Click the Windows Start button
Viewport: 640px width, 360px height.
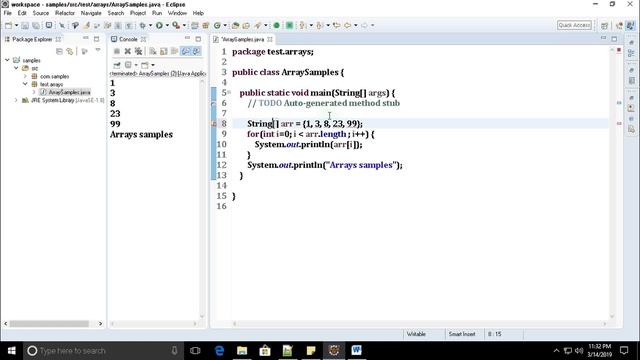click(11, 351)
